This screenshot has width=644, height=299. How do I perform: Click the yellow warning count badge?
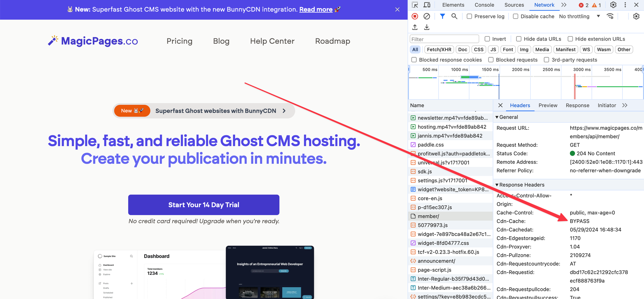point(597,5)
